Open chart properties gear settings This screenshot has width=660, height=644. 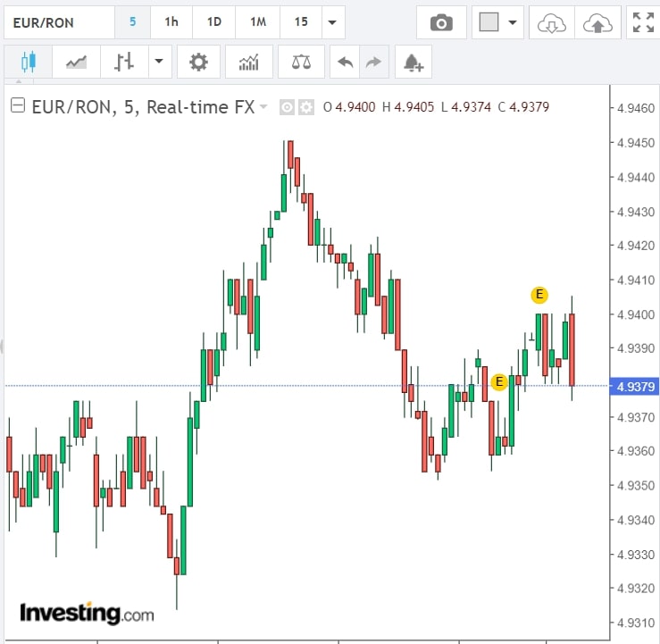[x=198, y=63]
